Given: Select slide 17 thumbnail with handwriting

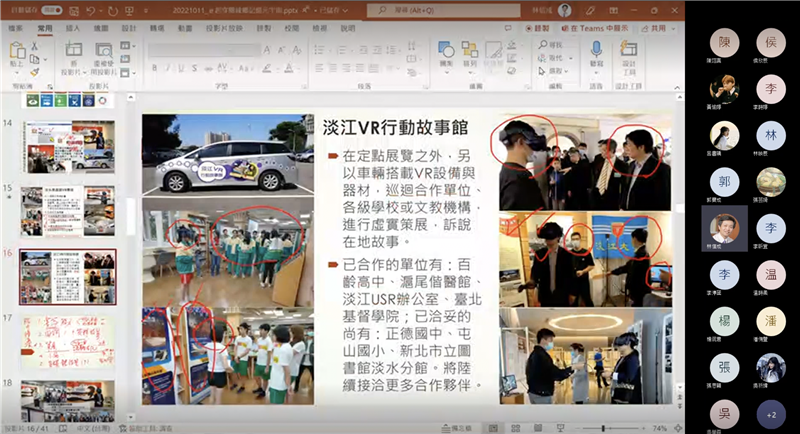Looking at the screenshot, I should [68, 340].
